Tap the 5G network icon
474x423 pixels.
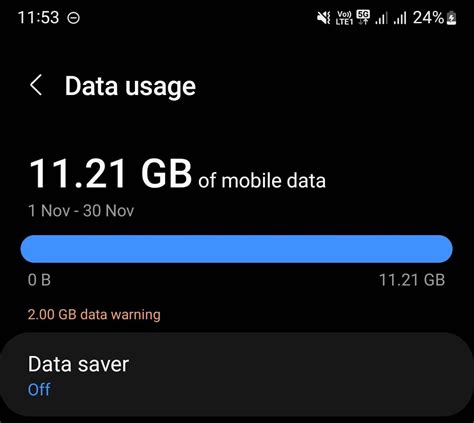363,17
